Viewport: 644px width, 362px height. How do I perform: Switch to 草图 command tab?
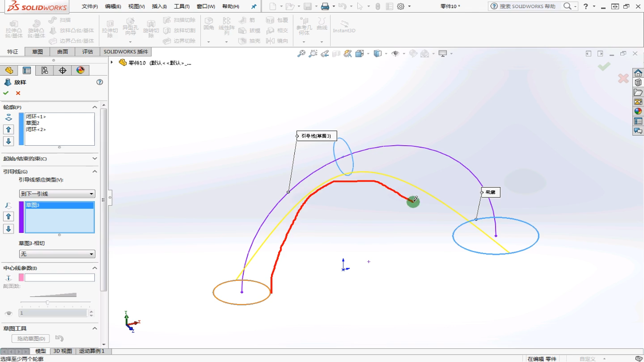(37, 51)
